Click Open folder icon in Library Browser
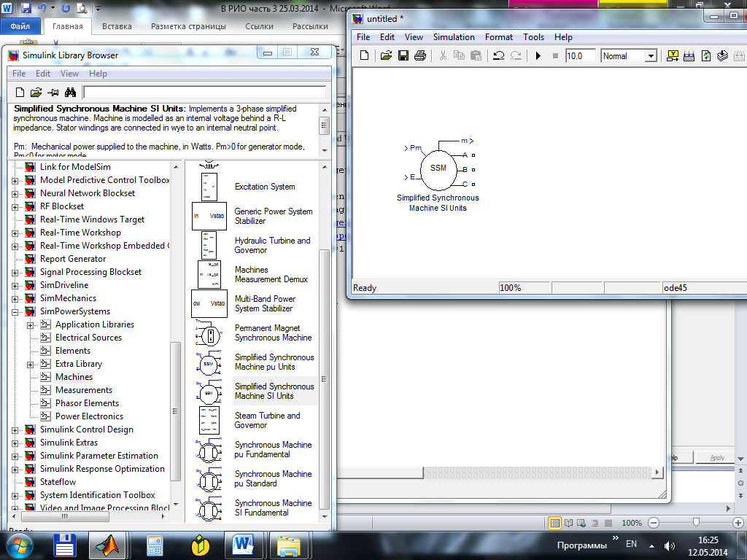This screenshot has height=560, width=747. (36, 93)
